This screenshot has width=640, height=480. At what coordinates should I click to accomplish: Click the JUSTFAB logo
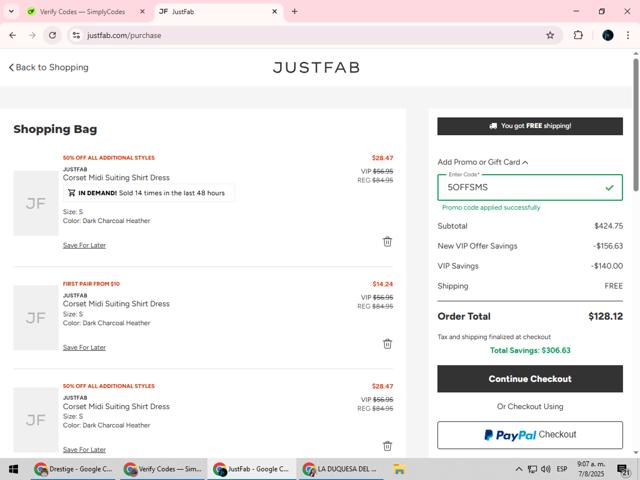316,67
